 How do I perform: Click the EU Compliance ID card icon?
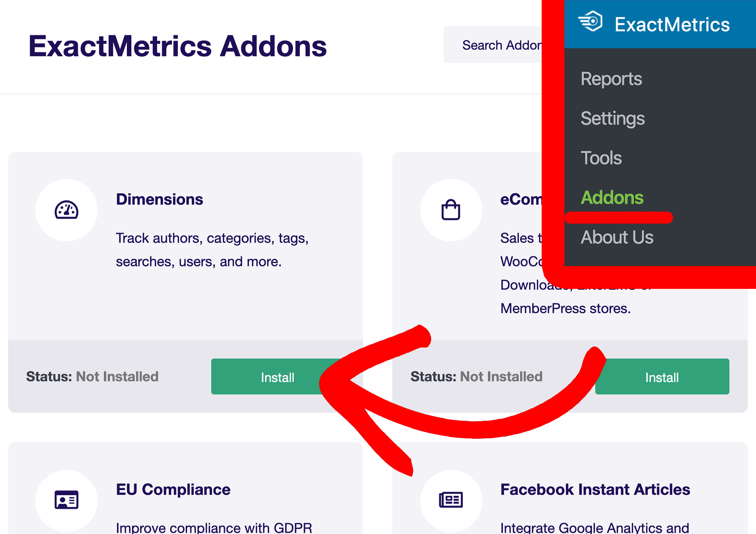pos(67,500)
